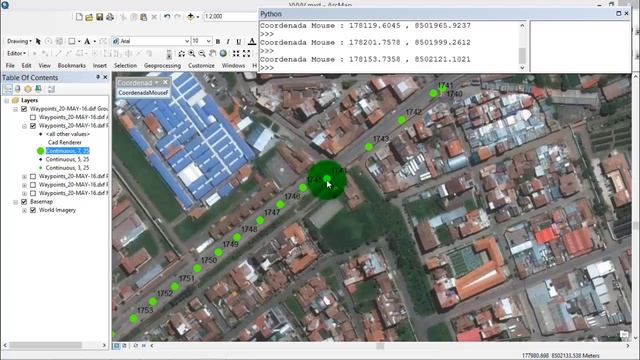Check the Waypoints layer ending in 'dxf A'
This screenshot has width=640, height=360.
(33, 117)
